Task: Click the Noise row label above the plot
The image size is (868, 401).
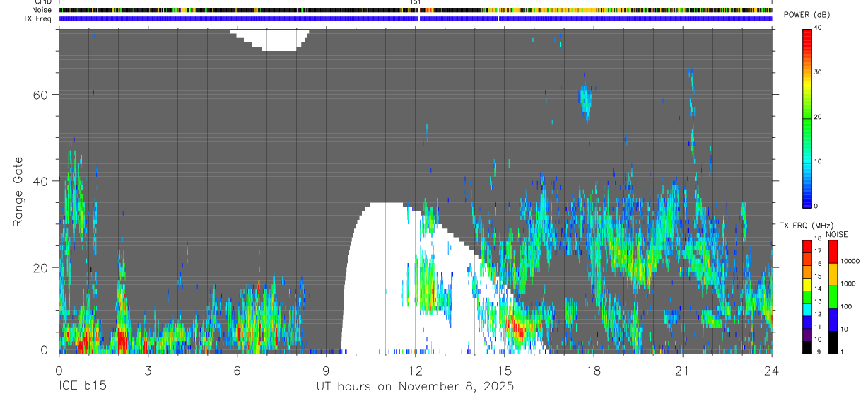Action: (x=43, y=11)
